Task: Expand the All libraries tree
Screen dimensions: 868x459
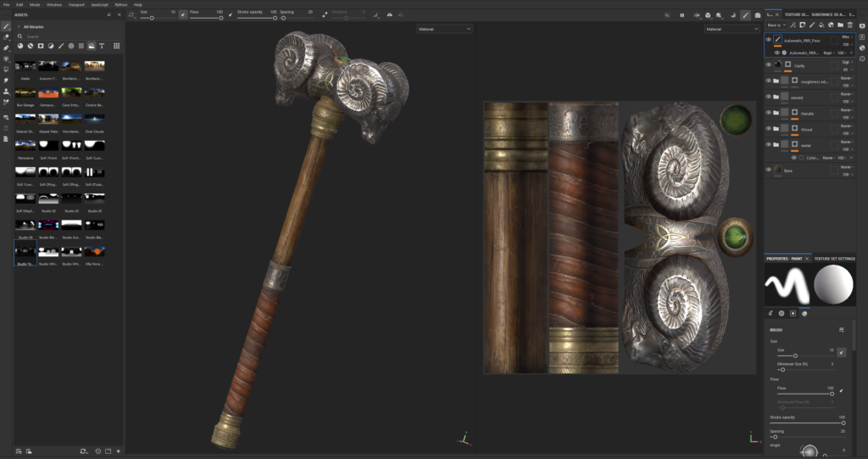Action: [x=19, y=26]
